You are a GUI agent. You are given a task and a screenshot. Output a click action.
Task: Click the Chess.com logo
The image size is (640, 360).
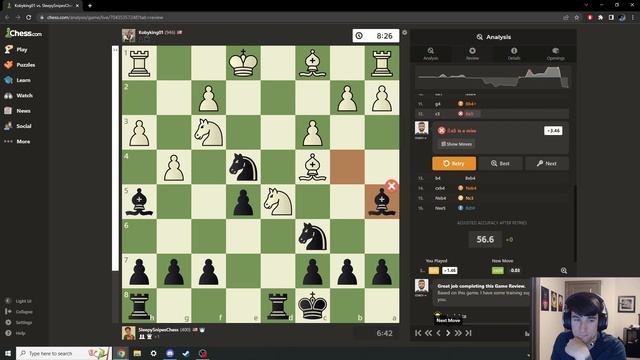pos(23,33)
